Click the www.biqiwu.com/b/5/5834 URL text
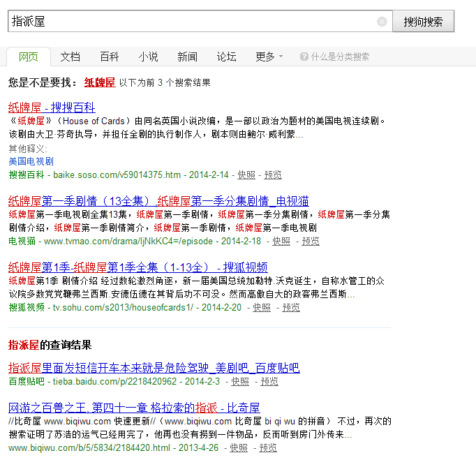The height and width of the screenshot is (460, 476). tap(89, 448)
